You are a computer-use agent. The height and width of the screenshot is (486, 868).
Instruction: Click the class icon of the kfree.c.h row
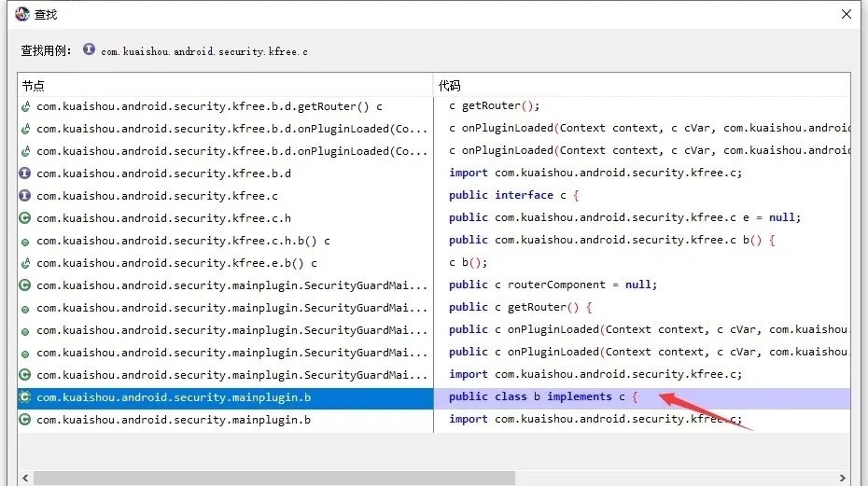click(25, 218)
